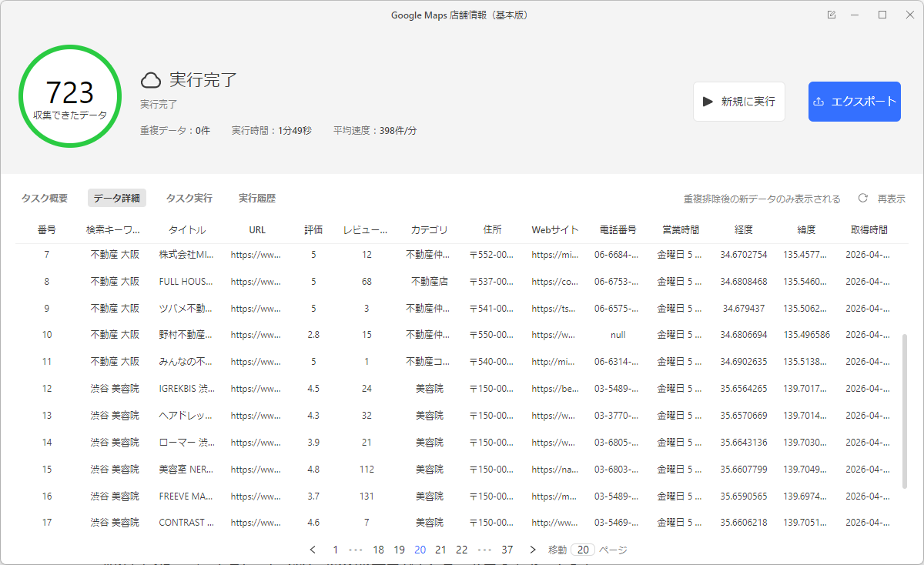Go to the previous page arrow

313,550
